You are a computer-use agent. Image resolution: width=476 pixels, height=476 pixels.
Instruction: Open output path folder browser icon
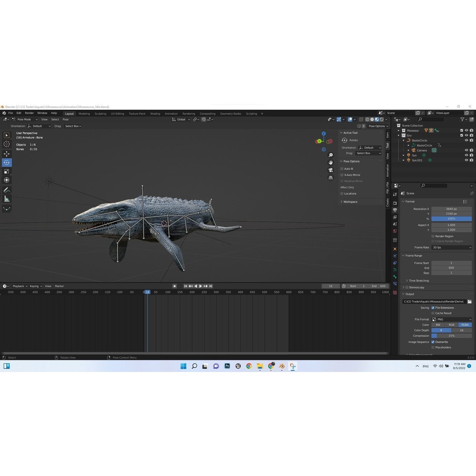coord(470,301)
